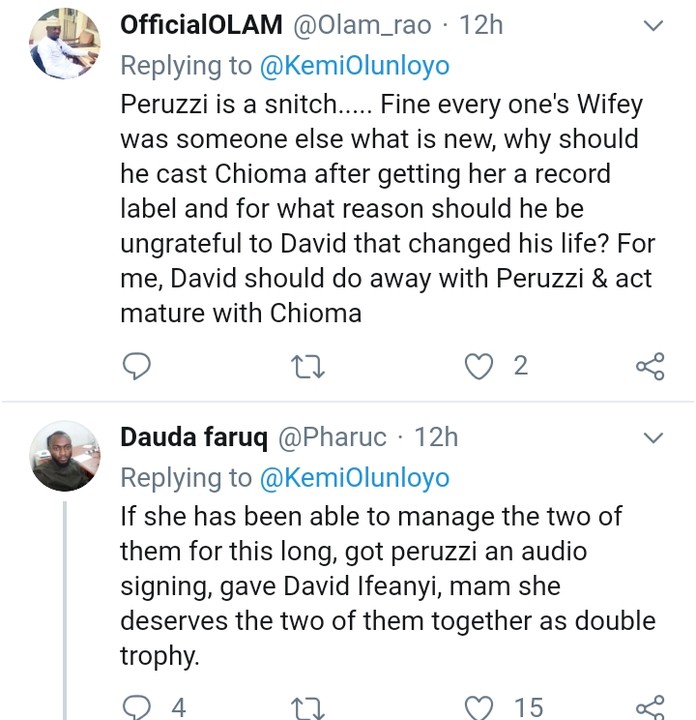696x720 pixels.
Task: Share OfficialOLAM's tweet
Action: (650, 366)
